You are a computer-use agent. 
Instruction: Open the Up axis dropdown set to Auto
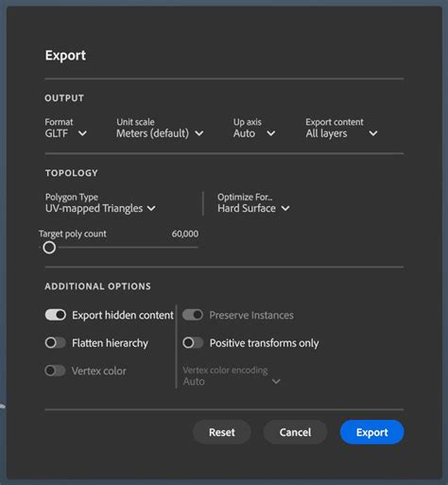[254, 133]
